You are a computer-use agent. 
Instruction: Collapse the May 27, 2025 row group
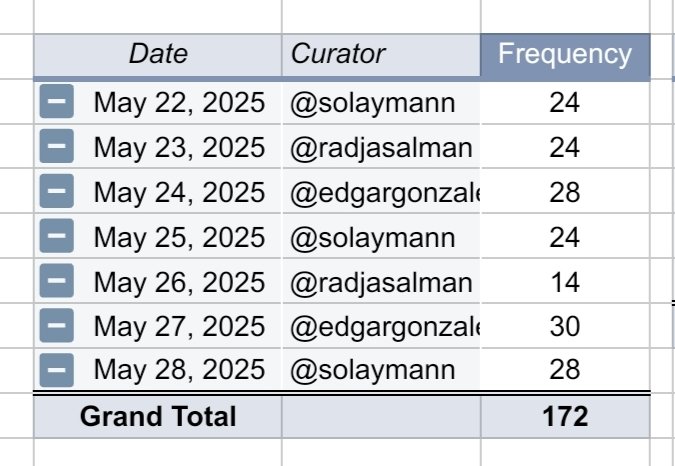tap(58, 326)
